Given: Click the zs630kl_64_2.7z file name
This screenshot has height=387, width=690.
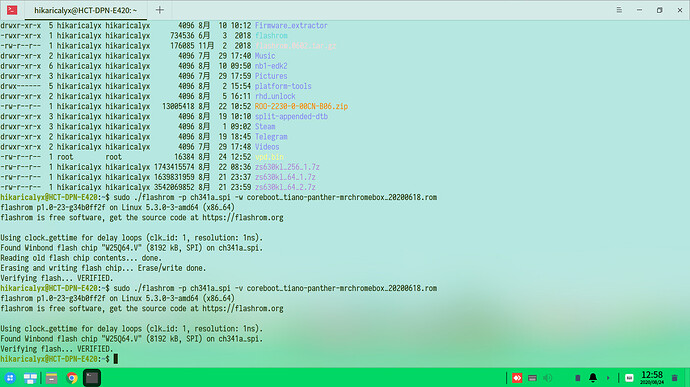Looking at the screenshot, I should (x=285, y=188).
